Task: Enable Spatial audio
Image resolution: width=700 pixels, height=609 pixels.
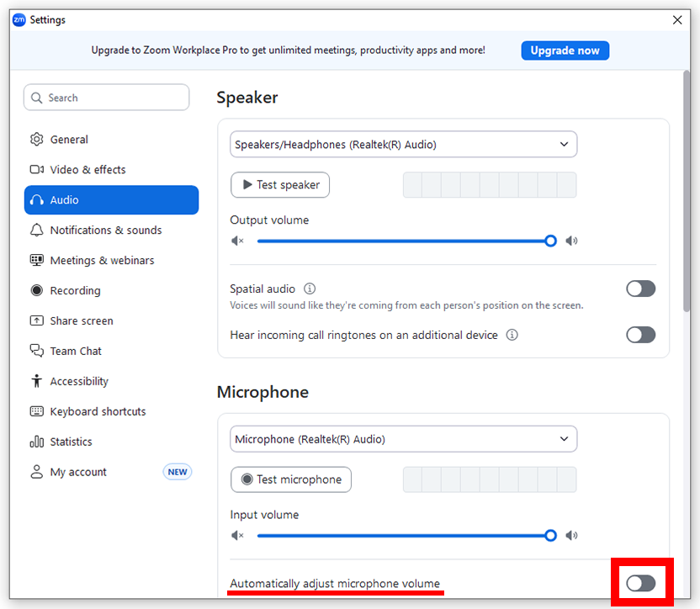Action: pos(640,289)
